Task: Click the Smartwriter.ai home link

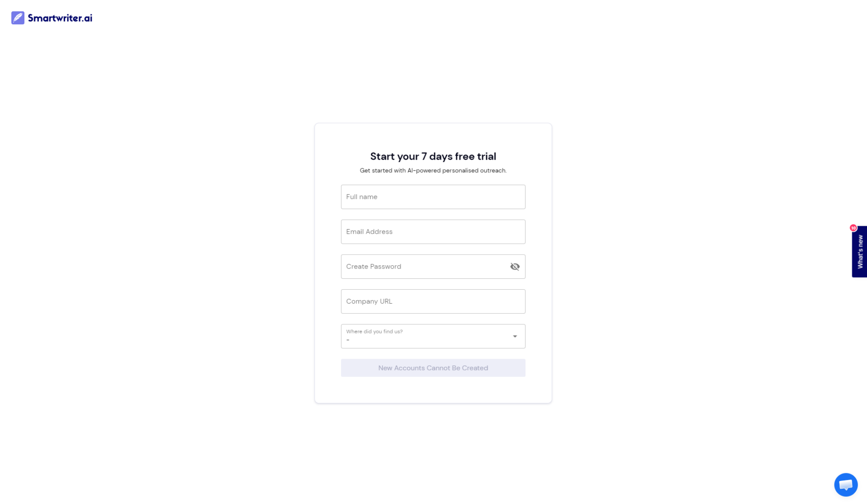Action: coord(51,18)
